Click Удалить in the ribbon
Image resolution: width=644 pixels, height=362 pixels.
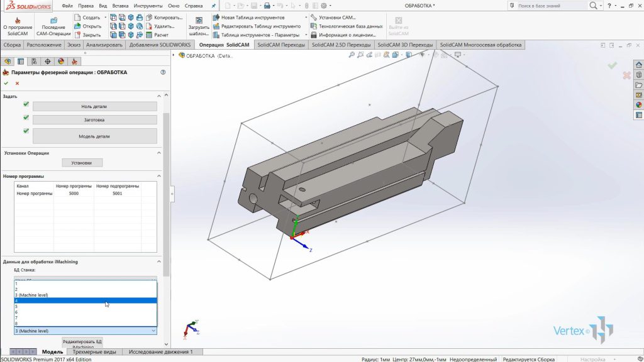tap(160, 26)
